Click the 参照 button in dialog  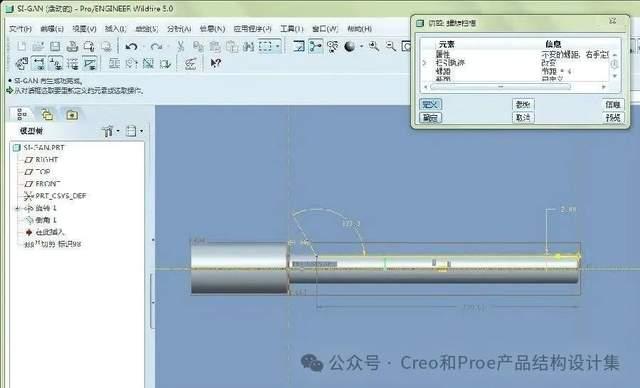tap(523, 104)
